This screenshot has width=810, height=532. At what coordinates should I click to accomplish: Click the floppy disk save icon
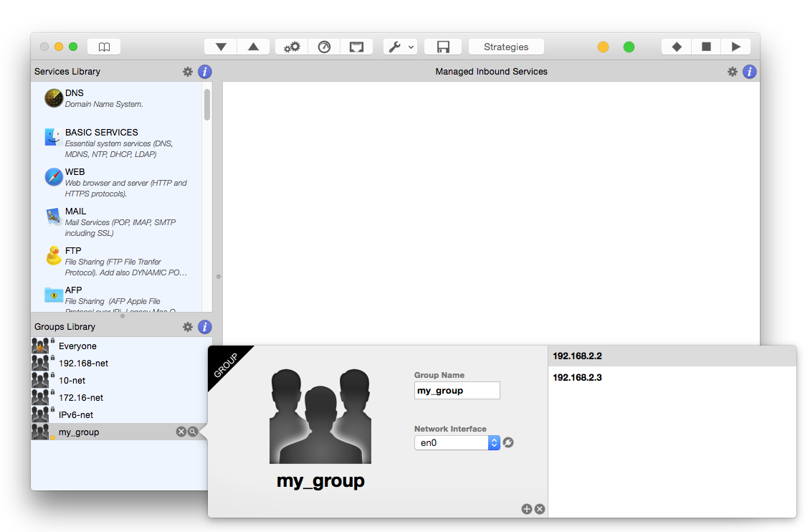443,47
